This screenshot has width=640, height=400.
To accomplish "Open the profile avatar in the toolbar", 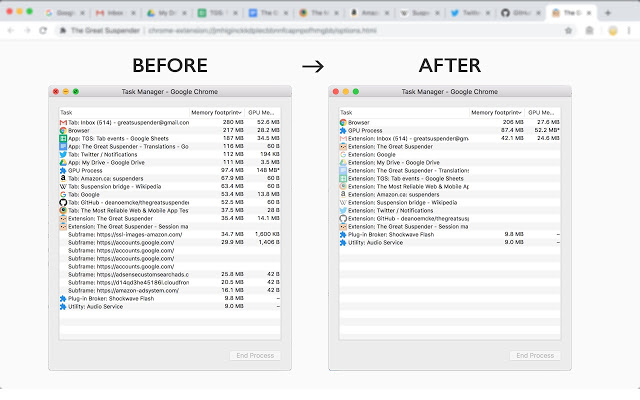I will tap(613, 31).
